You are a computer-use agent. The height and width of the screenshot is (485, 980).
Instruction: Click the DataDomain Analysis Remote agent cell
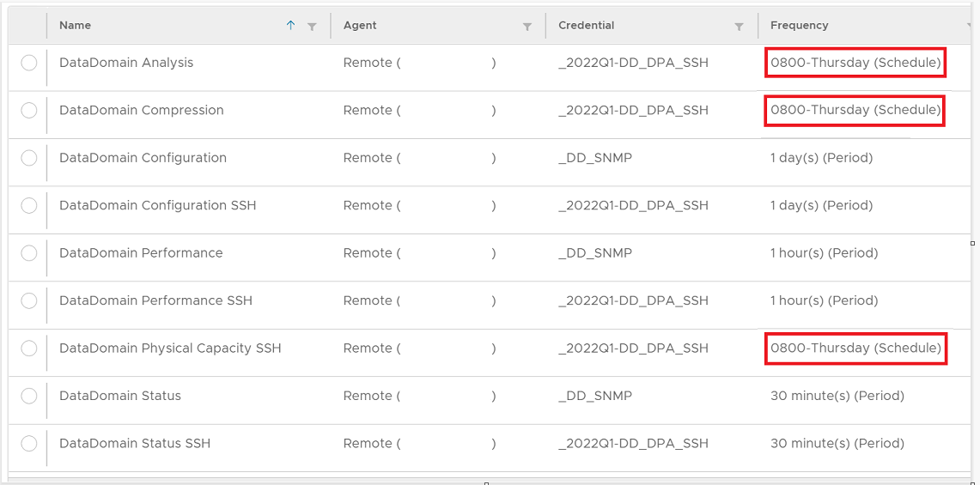click(419, 64)
